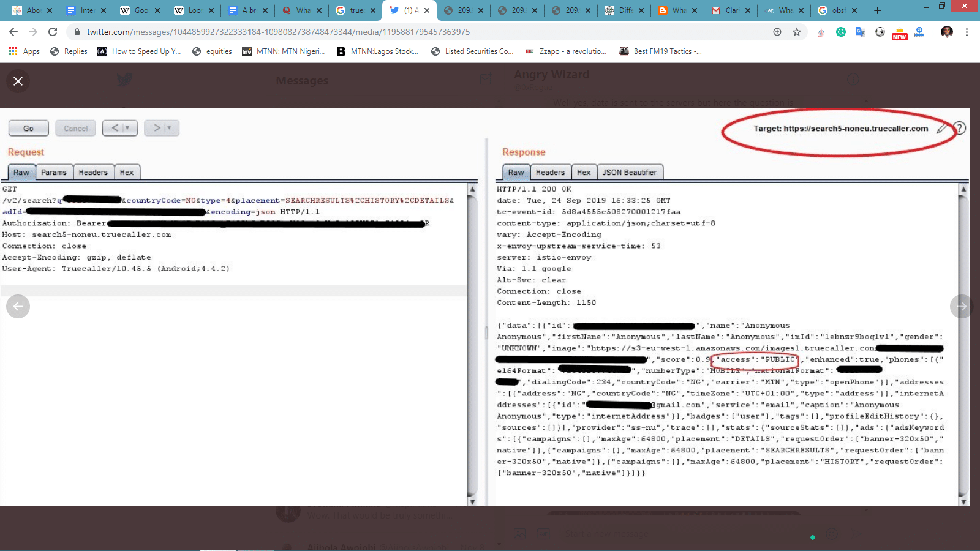Image resolution: width=980 pixels, height=551 pixels.
Task: Click the Target truecaller URL text
Action: point(840,129)
